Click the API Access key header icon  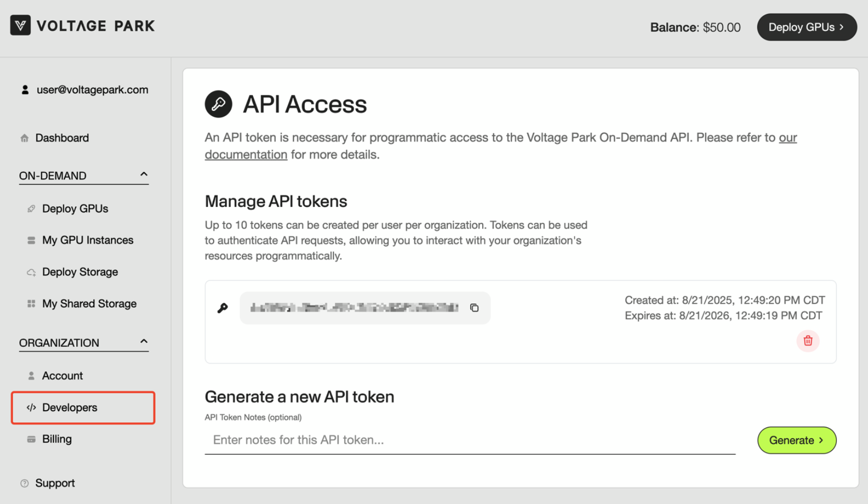click(218, 104)
